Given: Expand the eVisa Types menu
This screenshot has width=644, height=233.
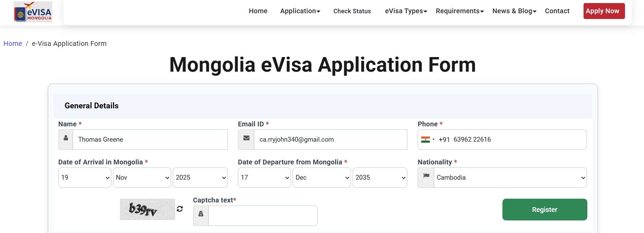Looking at the screenshot, I should click(406, 11).
